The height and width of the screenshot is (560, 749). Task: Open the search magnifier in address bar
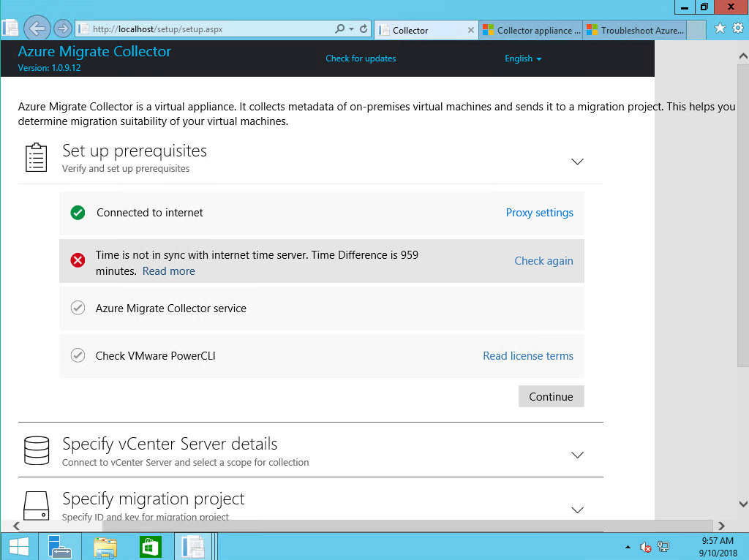point(339,29)
